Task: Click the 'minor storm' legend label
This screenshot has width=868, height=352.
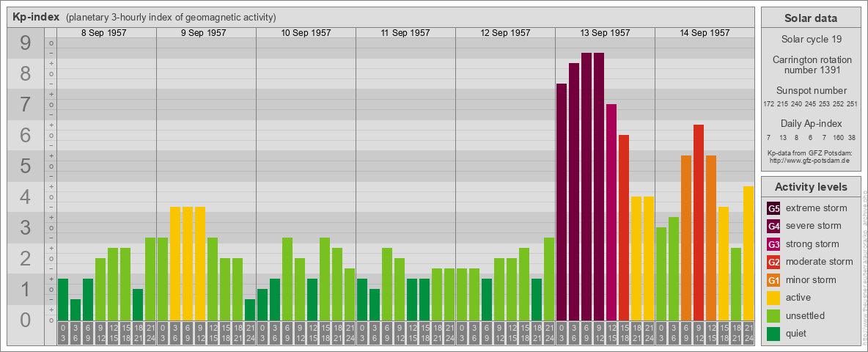Action: (x=811, y=279)
